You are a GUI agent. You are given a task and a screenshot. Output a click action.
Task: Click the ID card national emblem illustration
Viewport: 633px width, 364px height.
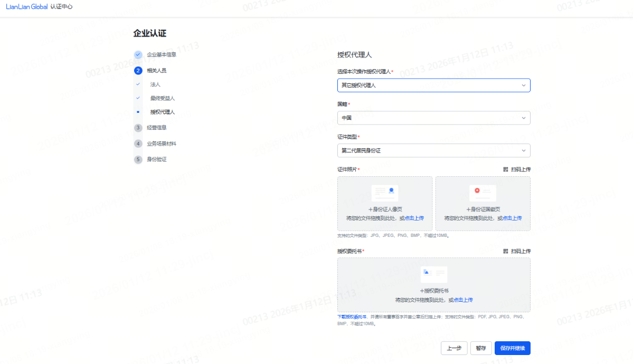tap(483, 193)
